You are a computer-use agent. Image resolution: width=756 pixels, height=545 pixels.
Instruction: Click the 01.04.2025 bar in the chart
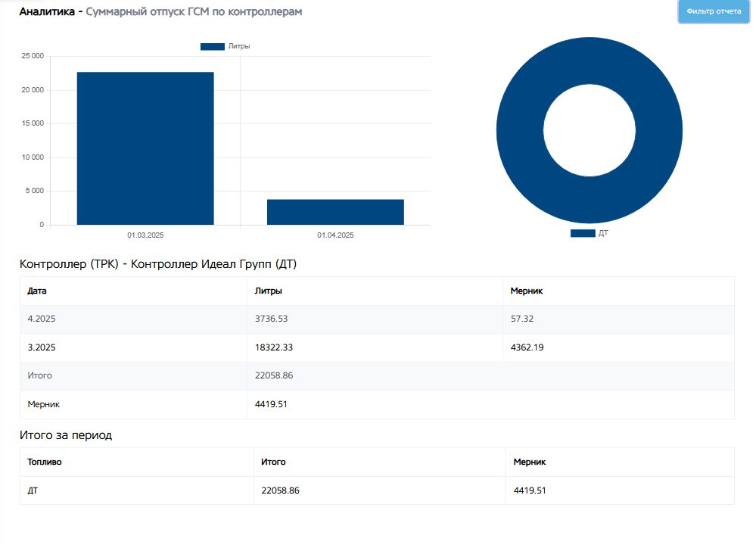(x=335, y=212)
